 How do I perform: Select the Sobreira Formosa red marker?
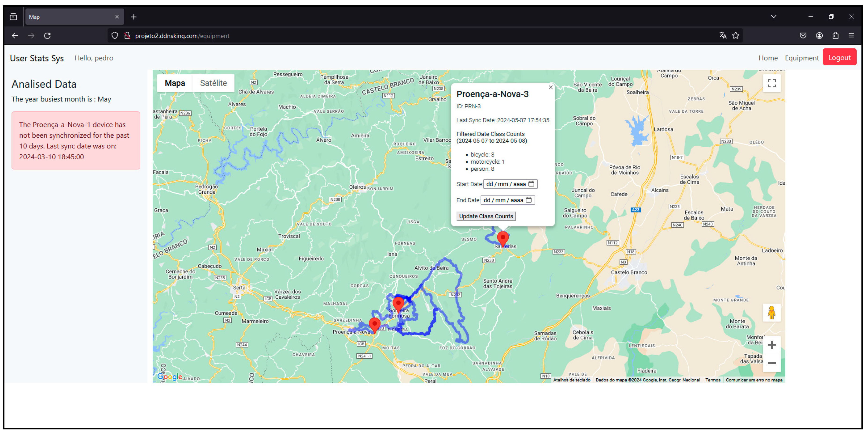(398, 303)
